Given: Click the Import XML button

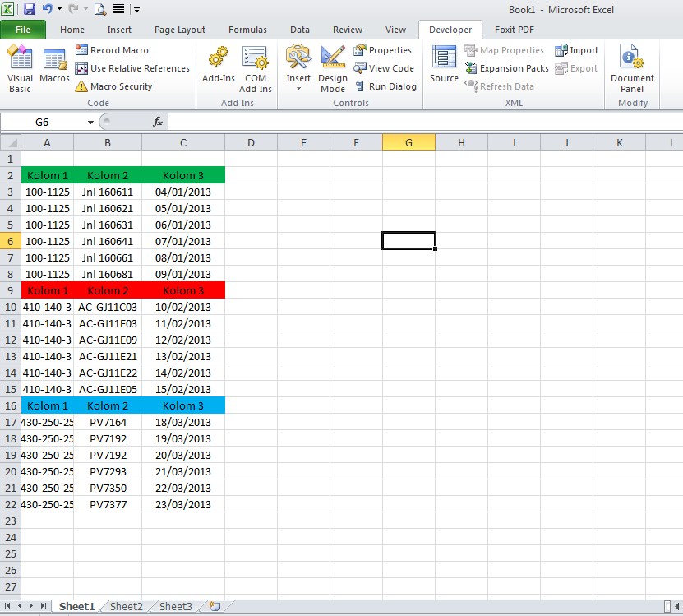Looking at the screenshot, I should point(577,50).
